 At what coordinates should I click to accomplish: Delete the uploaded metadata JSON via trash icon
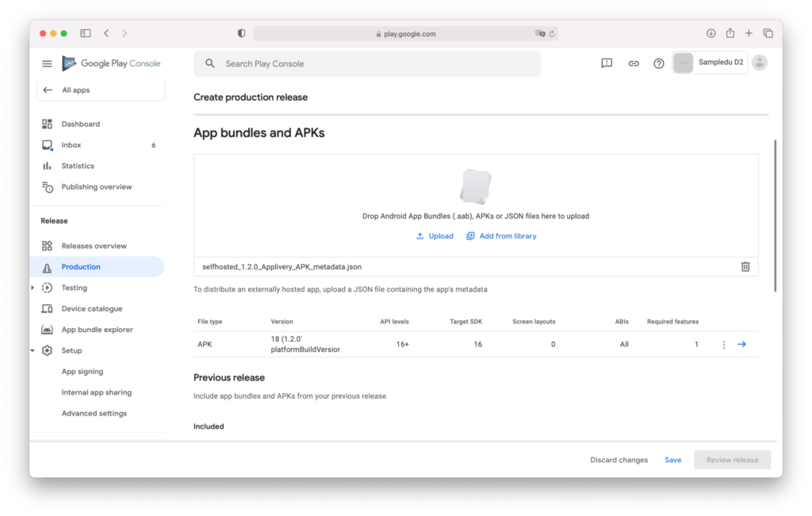tap(745, 267)
